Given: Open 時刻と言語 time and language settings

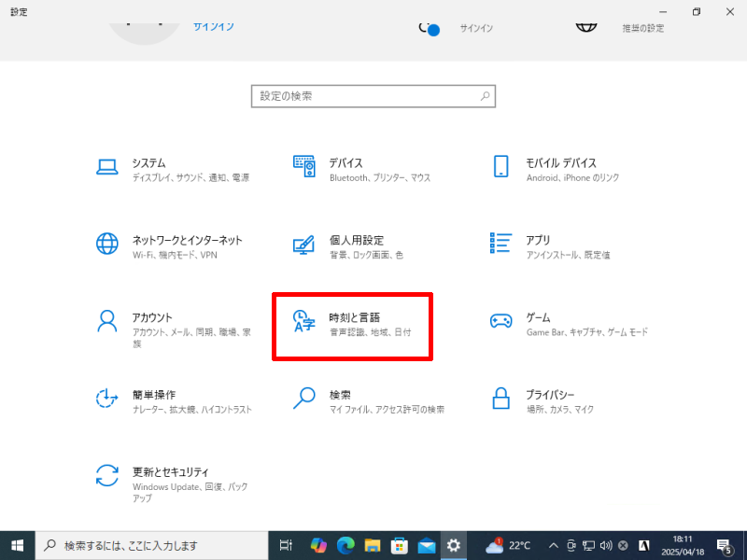Looking at the screenshot, I should tap(352, 324).
